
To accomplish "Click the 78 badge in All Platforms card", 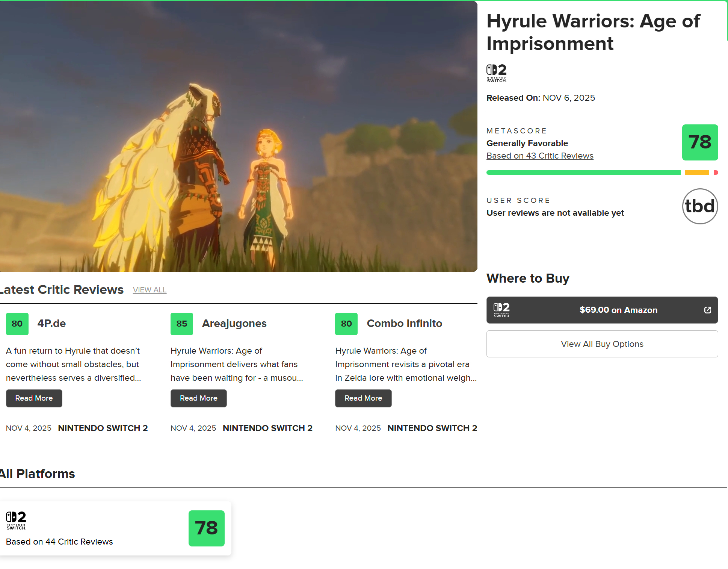I will (206, 528).
